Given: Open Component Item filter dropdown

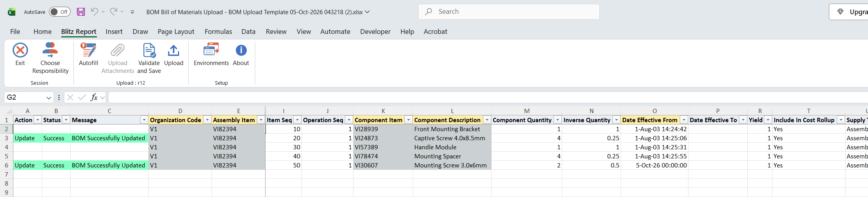Looking at the screenshot, I should [x=408, y=120].
